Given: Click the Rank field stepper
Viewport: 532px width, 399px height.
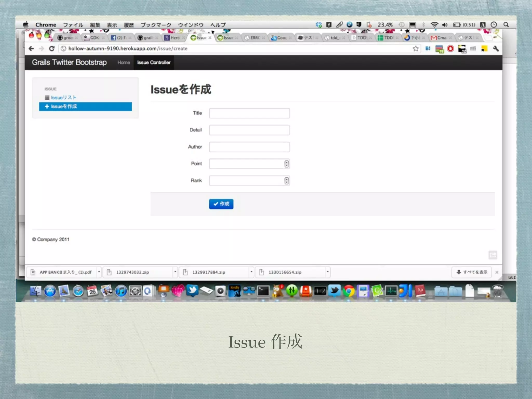Looking at the screenshot, I should 286,181.
